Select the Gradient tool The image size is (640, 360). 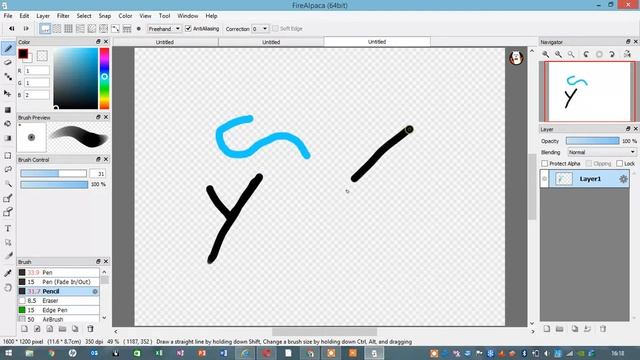[x=8, y=138]
